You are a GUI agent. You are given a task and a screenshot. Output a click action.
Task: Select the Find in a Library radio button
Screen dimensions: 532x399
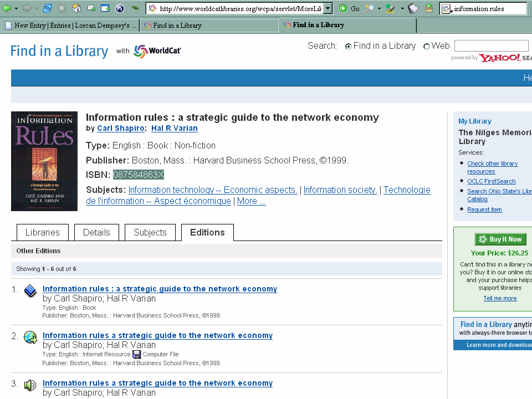pyautogui.click(x=348, y=47)
